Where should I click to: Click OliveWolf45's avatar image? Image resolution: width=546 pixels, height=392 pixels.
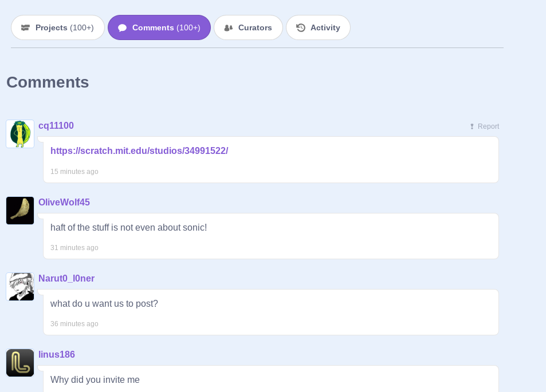pyautogui.click(x=20, y=211)
